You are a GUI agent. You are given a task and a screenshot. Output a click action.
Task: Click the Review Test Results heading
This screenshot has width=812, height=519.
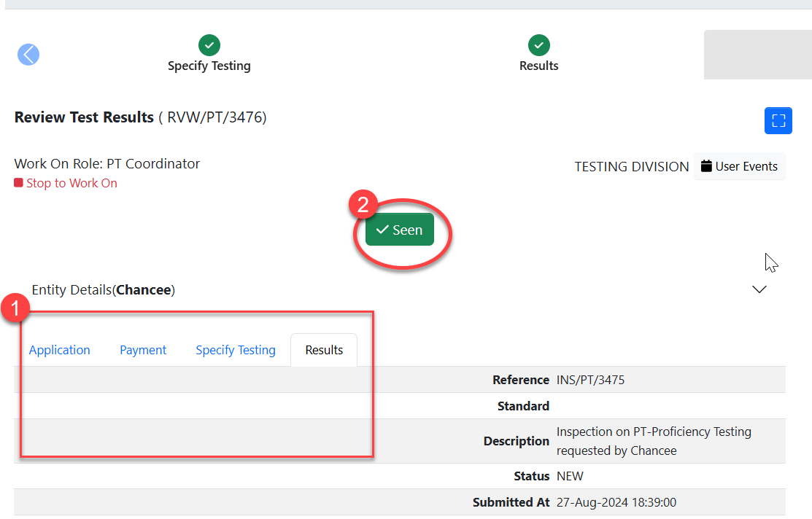click(x=84, y=117)
